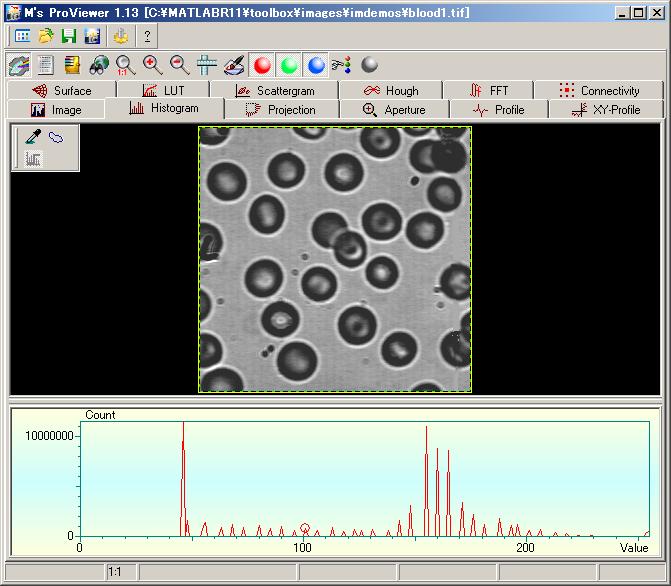Click the zoom 1:1 magnifier icon
This screenshot has height=586, width=671.
tap(126, 66)
